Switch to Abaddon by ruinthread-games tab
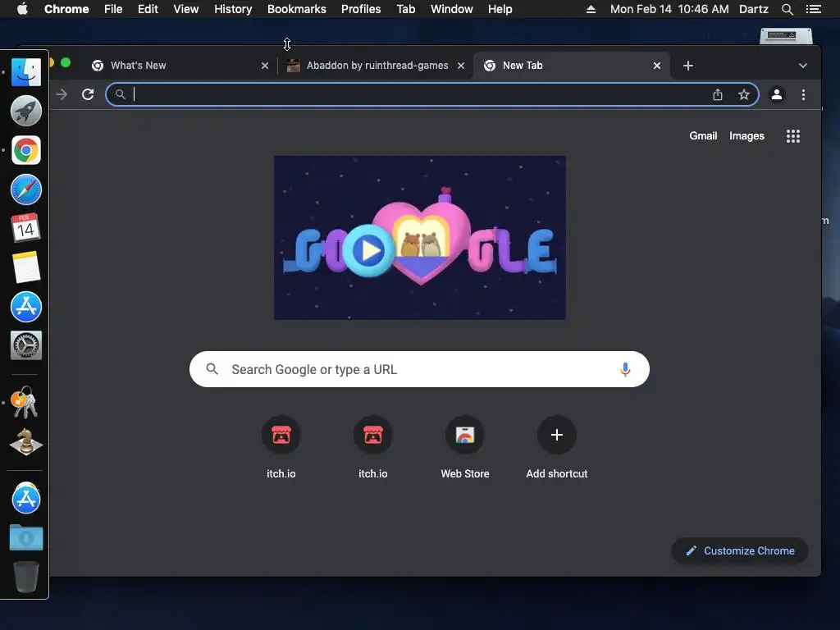840x630 pixels. pos(375,66)
